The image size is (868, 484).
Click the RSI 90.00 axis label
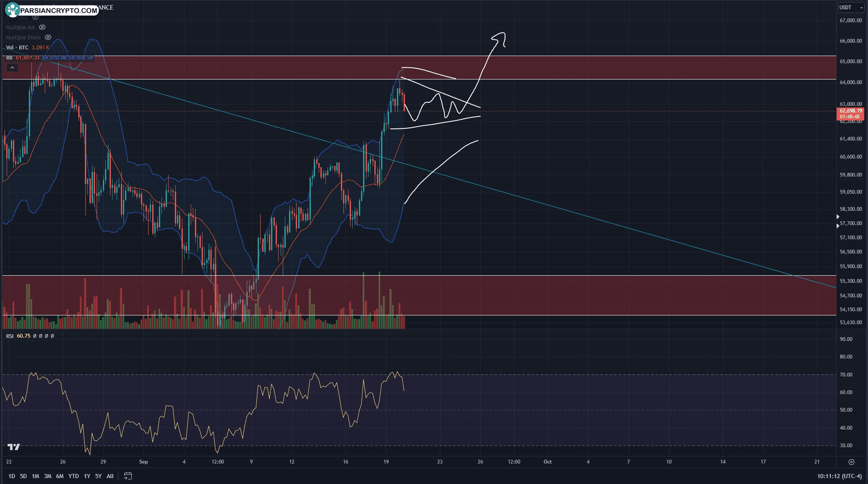click(x=846, y=339)
